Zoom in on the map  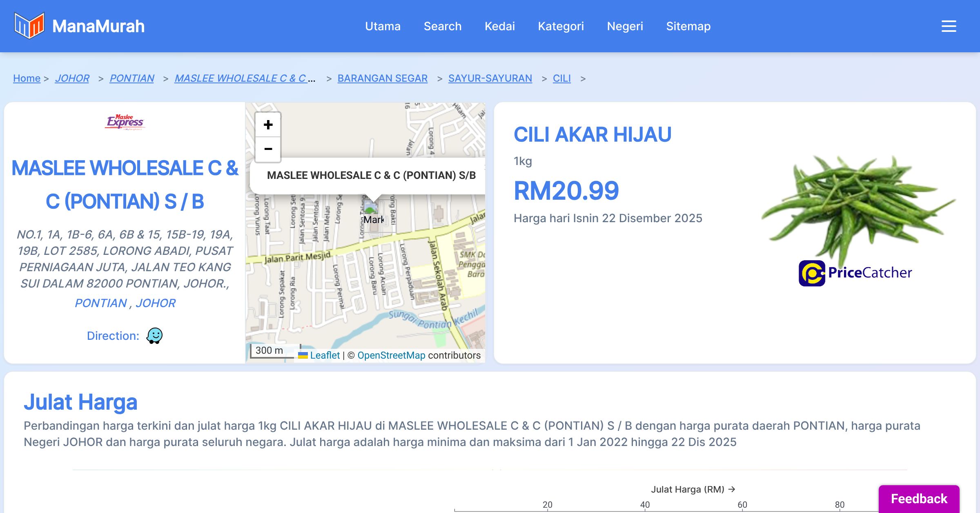click(x=268, y=125)
